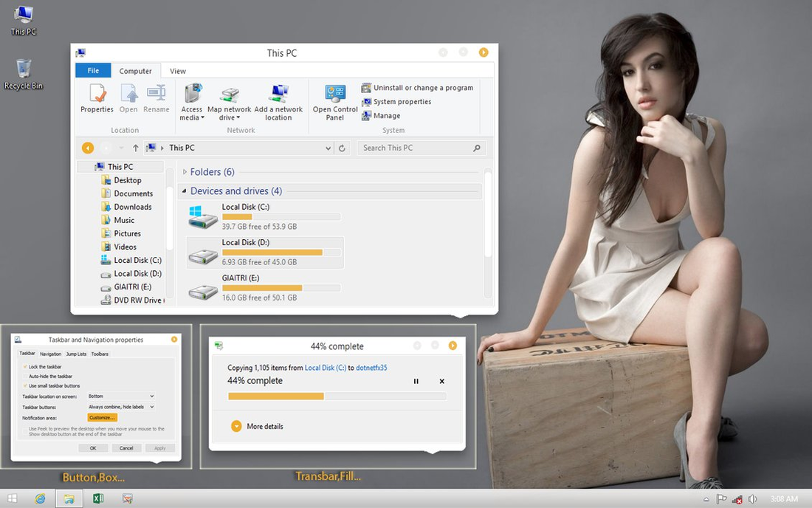Open Control Panel from the ribbon
The width and height of the screenshot is (812, 508).
point(335,103)
